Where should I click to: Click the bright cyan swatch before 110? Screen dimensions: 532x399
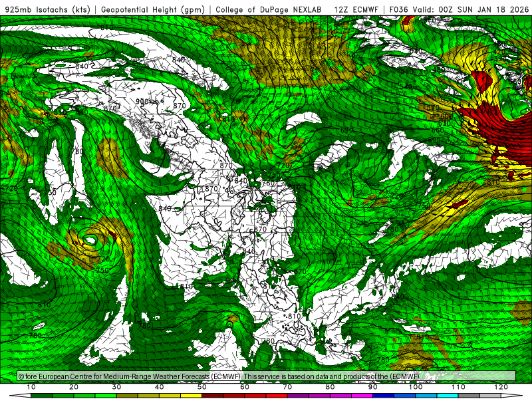pyautogui.click(x=448, y=396)
